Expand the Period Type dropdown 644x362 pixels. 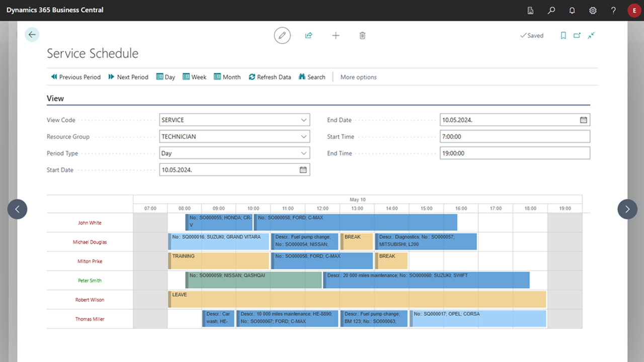point(303,153)
